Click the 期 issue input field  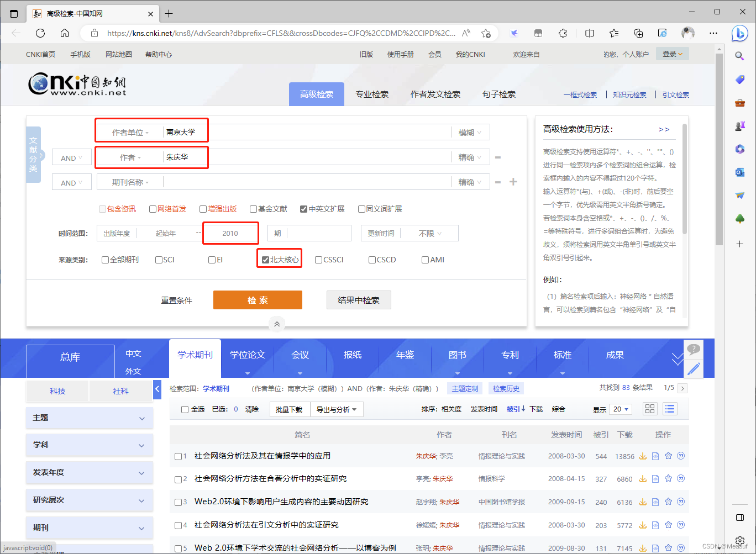(x=319, y=234)
